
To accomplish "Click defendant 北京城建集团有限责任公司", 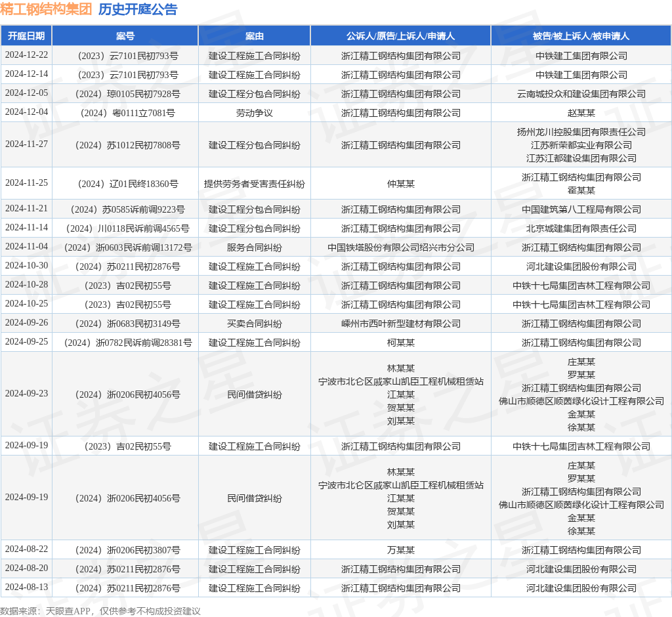I will [581, 228].
